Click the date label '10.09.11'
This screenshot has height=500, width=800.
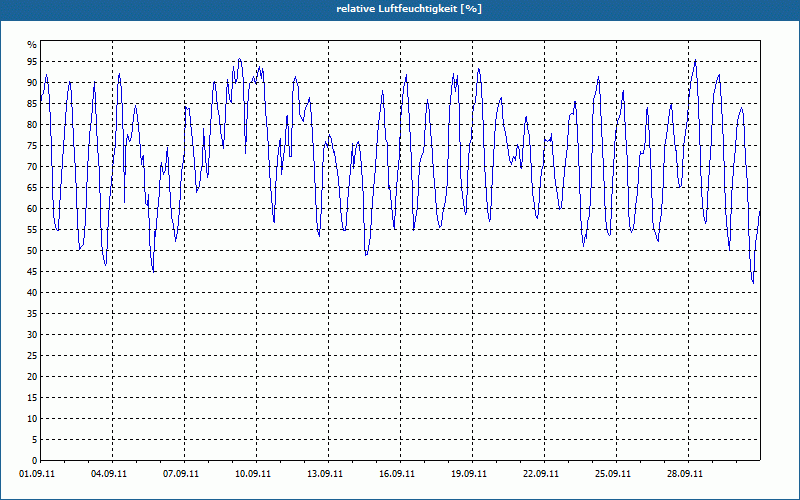[x=253, y=474]
